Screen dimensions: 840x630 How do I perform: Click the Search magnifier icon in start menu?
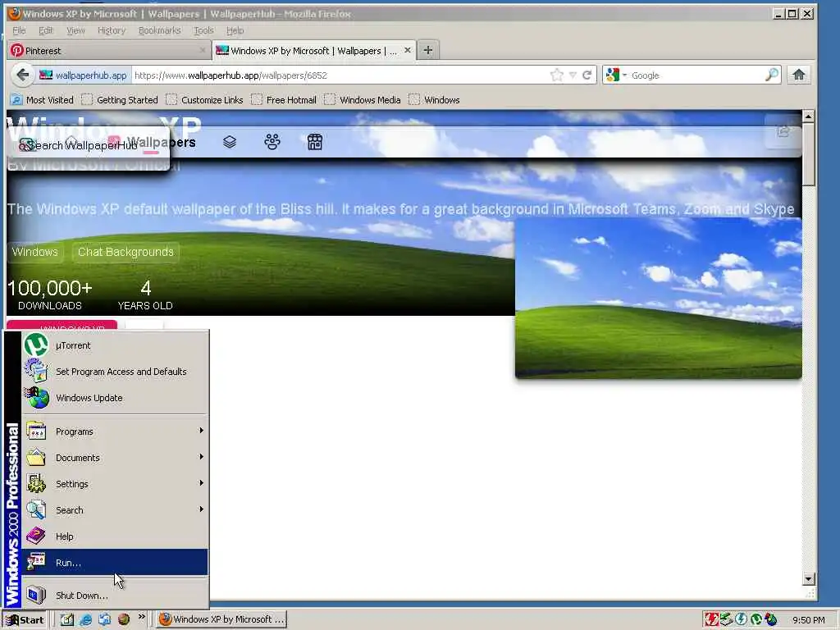(x=36, y=510)
